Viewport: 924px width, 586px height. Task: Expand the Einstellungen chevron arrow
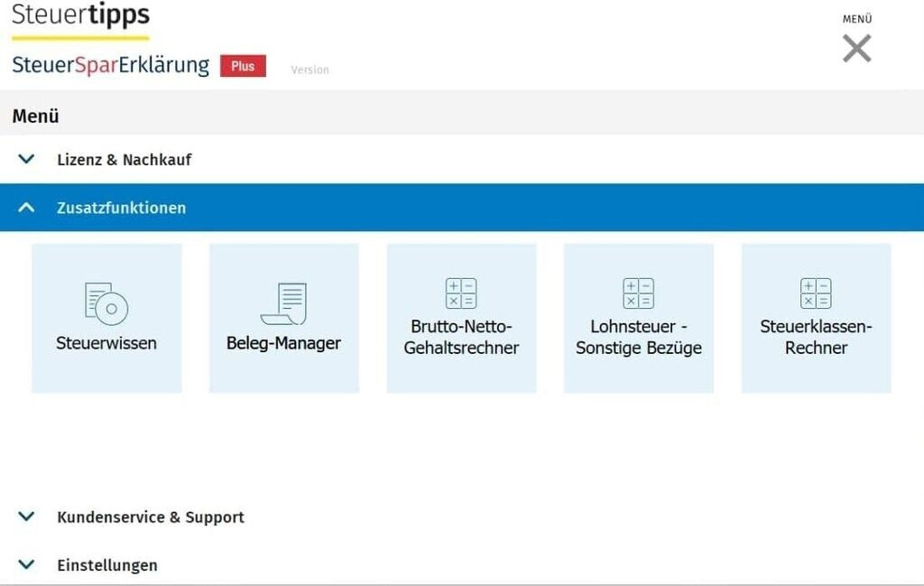tap(27, 564)
